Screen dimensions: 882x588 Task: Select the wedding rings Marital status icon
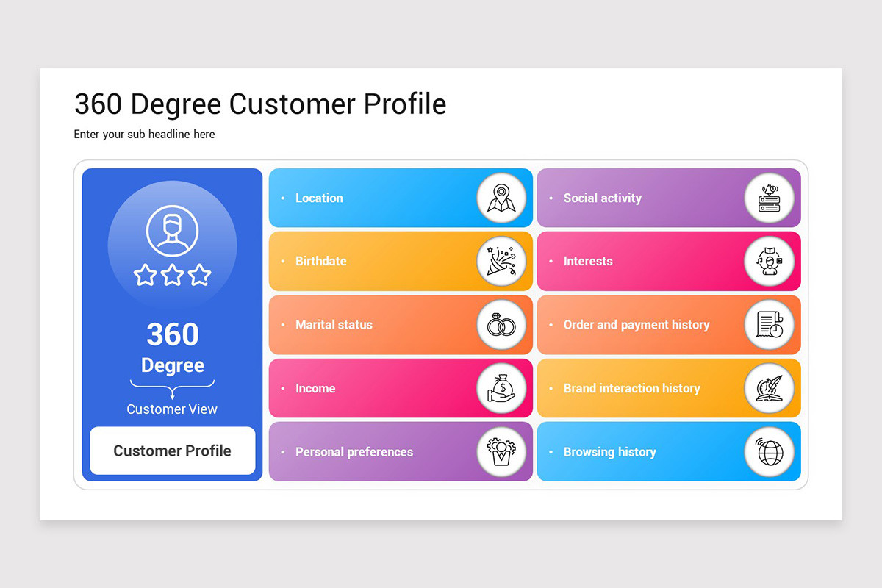click(501, 325)
